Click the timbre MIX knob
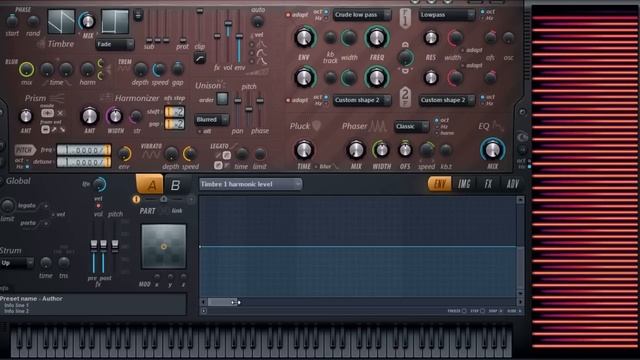This screenshot has height=360, width=640. (x=87, y=21)
